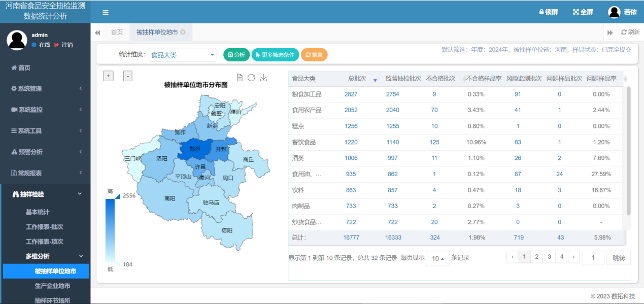Click the admin profile picture in sidebar

(17, 40)
